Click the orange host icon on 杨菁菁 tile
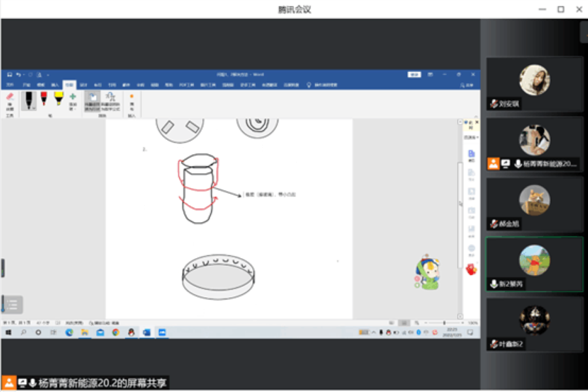Screen dimensions: 588x392 click(493, 164)
